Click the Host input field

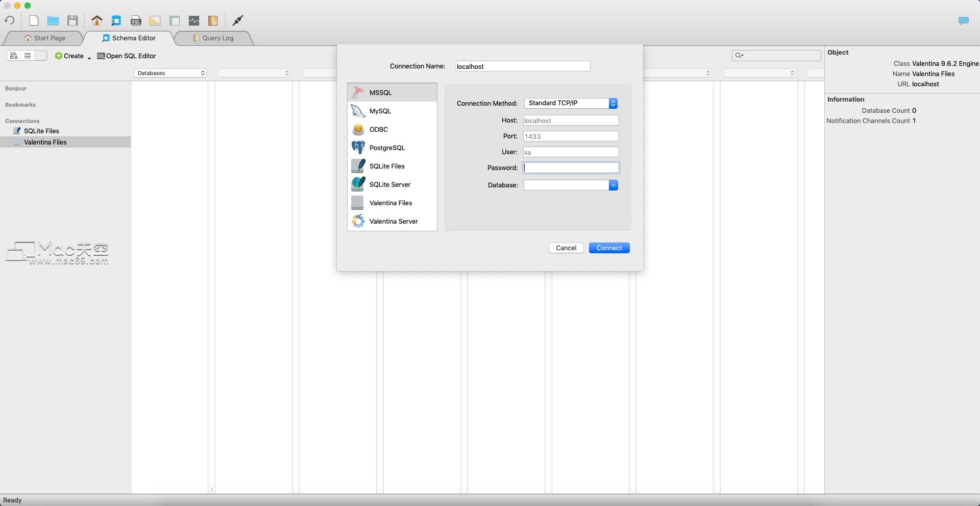point(571,121)
